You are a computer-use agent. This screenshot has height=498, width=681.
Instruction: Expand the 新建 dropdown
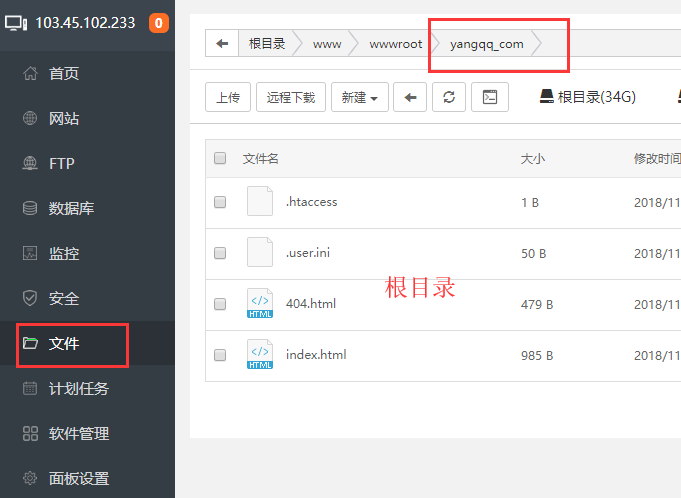359,97
